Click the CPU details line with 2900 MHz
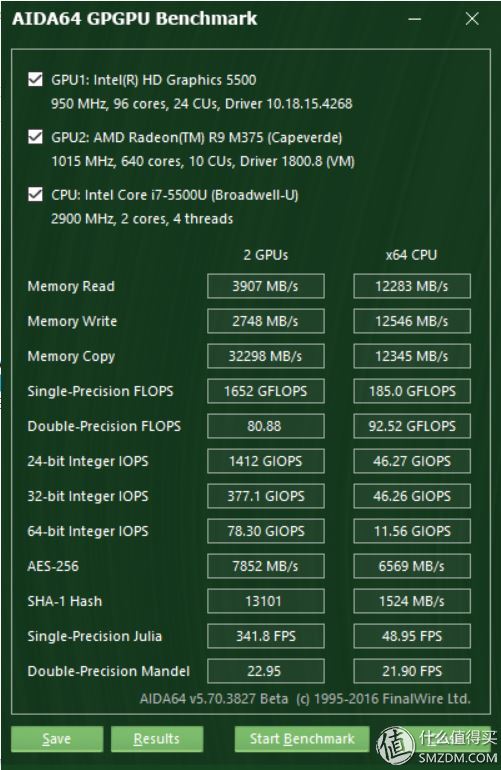 coord(142,219)
